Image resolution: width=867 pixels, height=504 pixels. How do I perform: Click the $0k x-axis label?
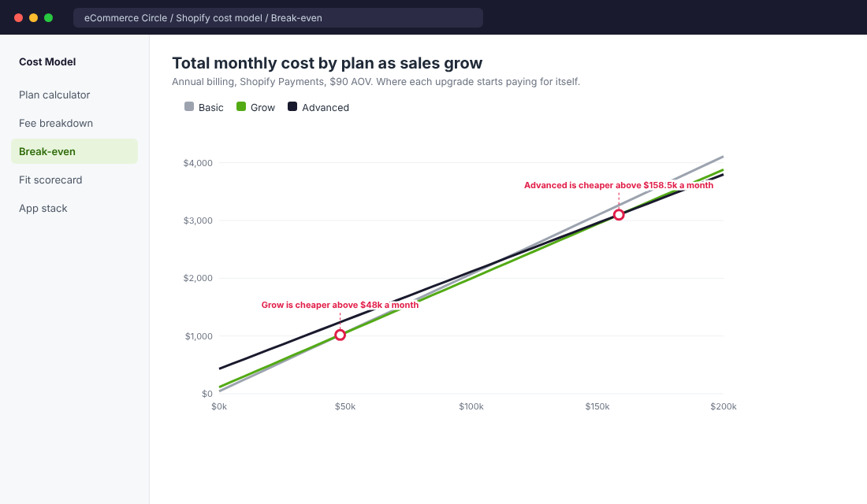coord(219,406)
